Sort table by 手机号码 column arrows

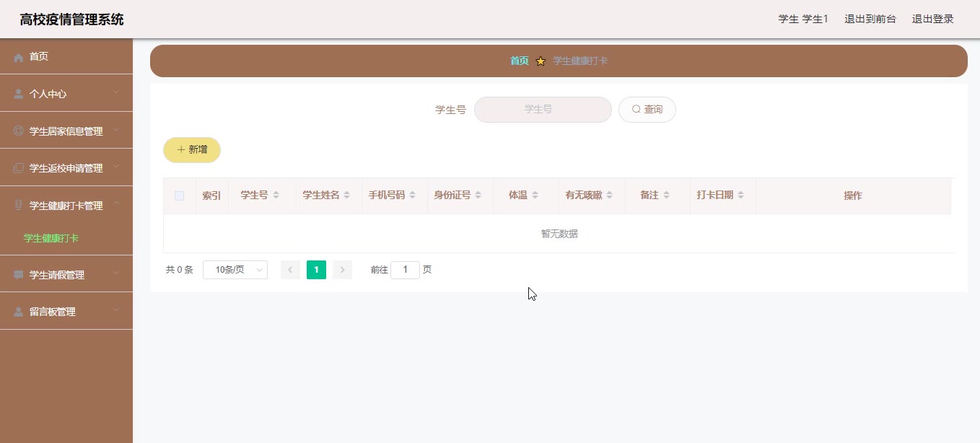(x=411, y=196)
